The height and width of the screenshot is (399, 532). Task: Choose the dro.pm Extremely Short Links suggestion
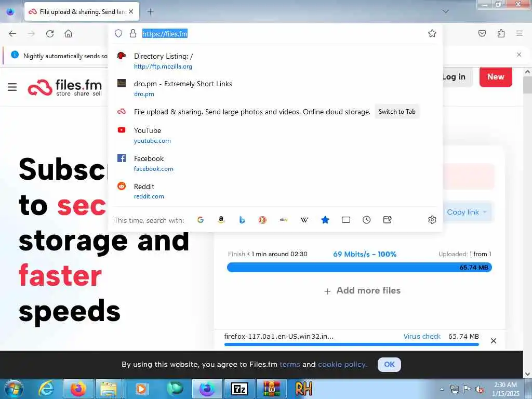pyautogui.click(x=275, y=88)
